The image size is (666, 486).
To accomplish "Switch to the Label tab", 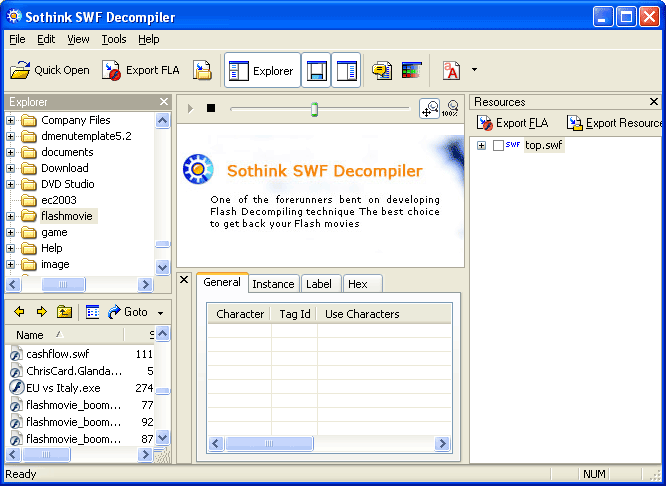I will click(x=319, y=284).
